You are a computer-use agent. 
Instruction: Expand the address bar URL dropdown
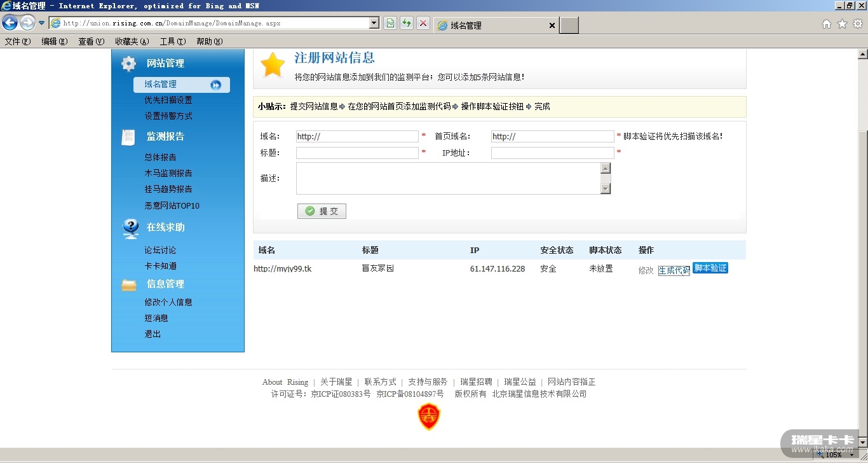coord(374,23)
